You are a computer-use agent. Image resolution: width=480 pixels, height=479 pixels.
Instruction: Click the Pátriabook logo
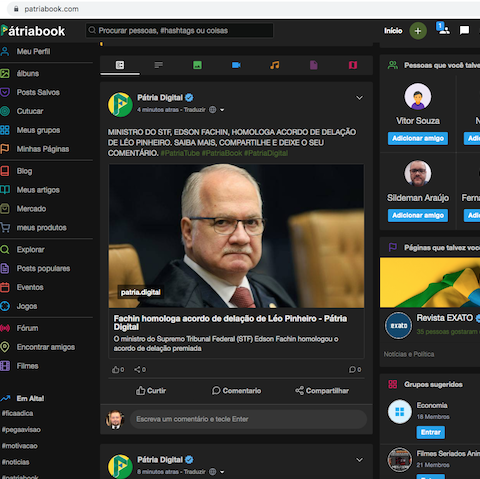33,31
